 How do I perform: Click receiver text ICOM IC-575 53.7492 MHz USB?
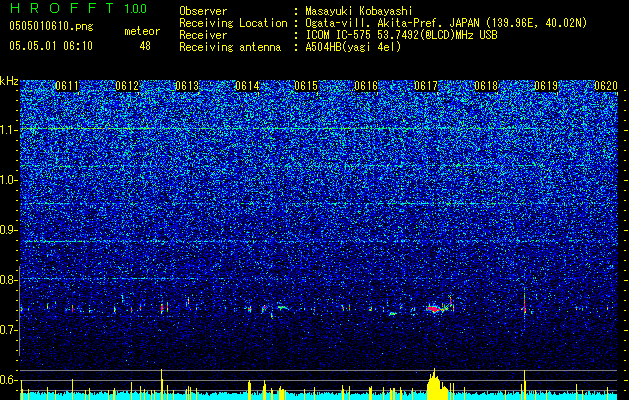tap(401, 35)
